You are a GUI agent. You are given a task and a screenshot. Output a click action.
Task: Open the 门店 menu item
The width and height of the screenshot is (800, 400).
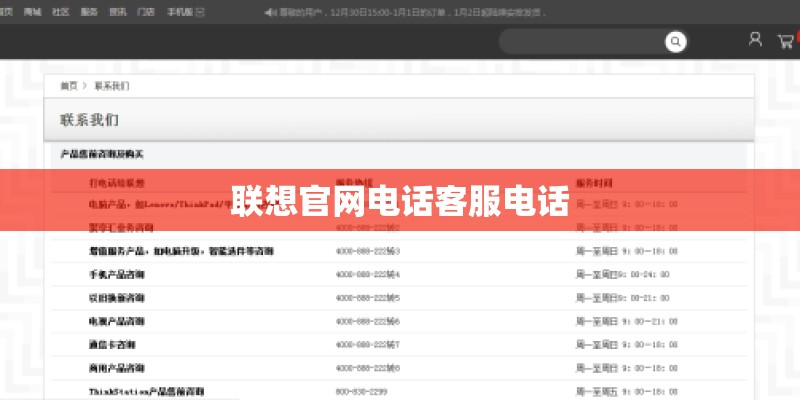[146, 12]
